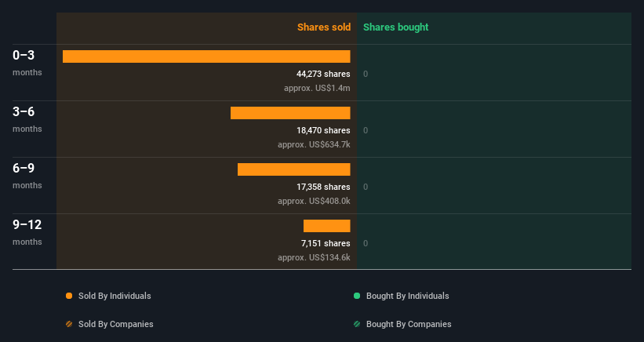
Task: Select the 9–12 months orange bar
Action: (327, 226)
